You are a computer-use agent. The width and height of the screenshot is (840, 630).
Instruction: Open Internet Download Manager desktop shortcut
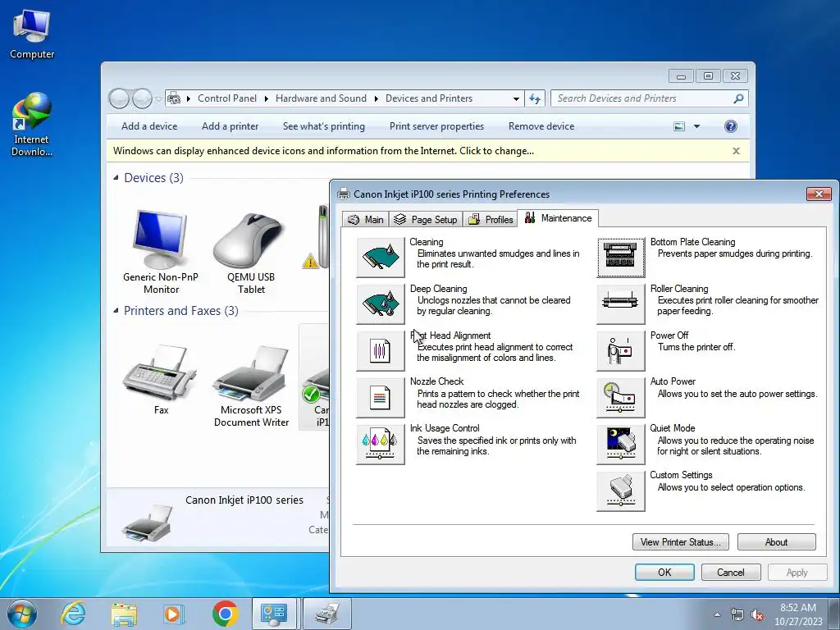tap(32, 125)
